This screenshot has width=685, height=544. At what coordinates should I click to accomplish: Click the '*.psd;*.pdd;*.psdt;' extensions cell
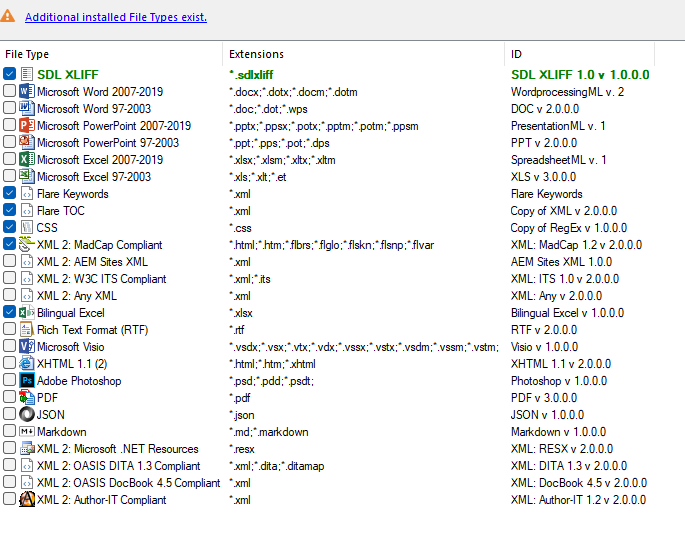tap(271, 381)
